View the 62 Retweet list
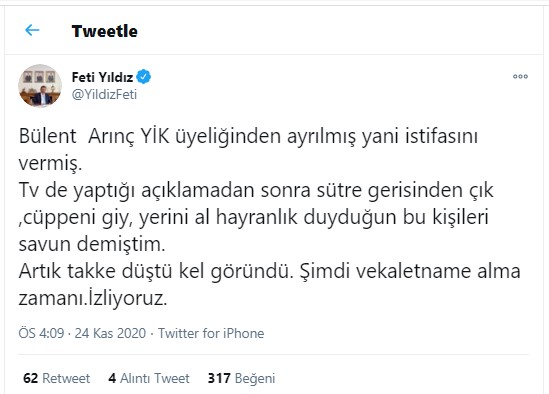 pyautogui.click(x=57, y=378)
